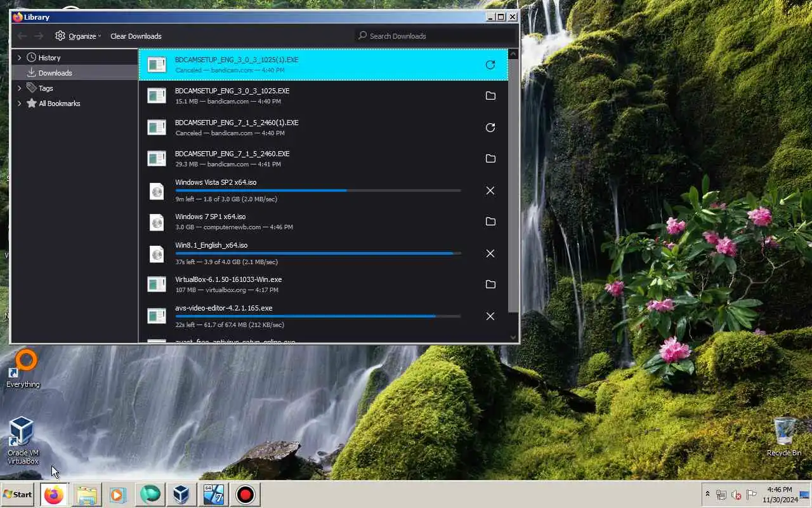Select History in the sidebar

click(75, 58)
